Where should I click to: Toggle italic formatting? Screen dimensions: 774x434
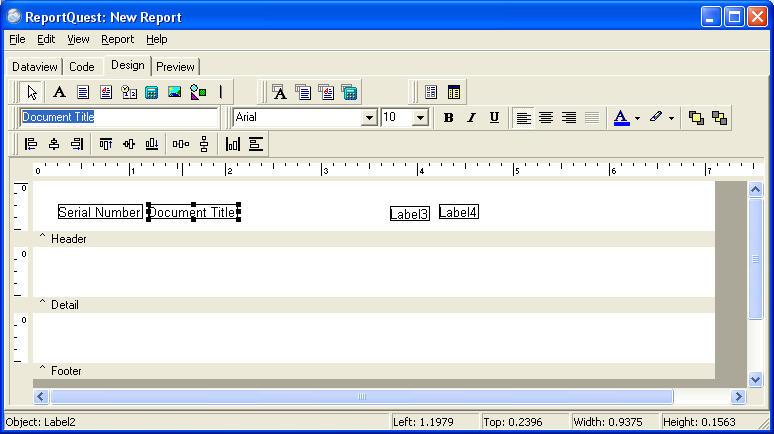point(471,118)
